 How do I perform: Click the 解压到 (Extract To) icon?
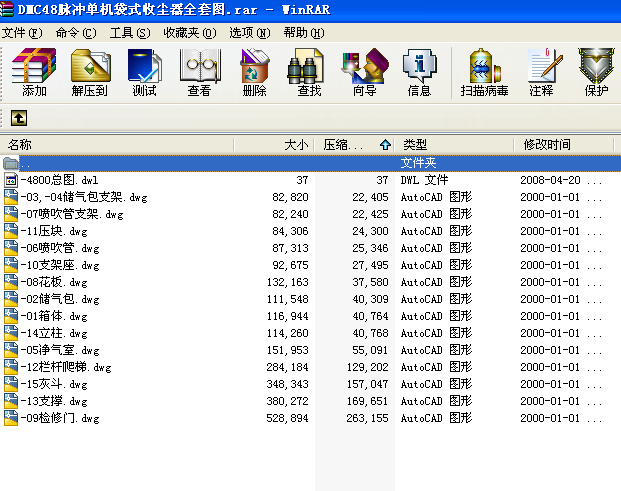[x=90, y=73]
